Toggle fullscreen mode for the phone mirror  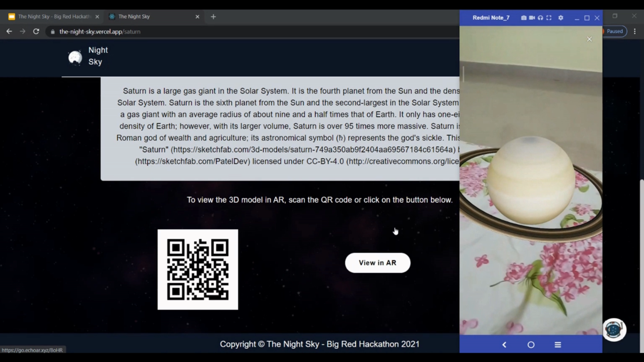549,18
